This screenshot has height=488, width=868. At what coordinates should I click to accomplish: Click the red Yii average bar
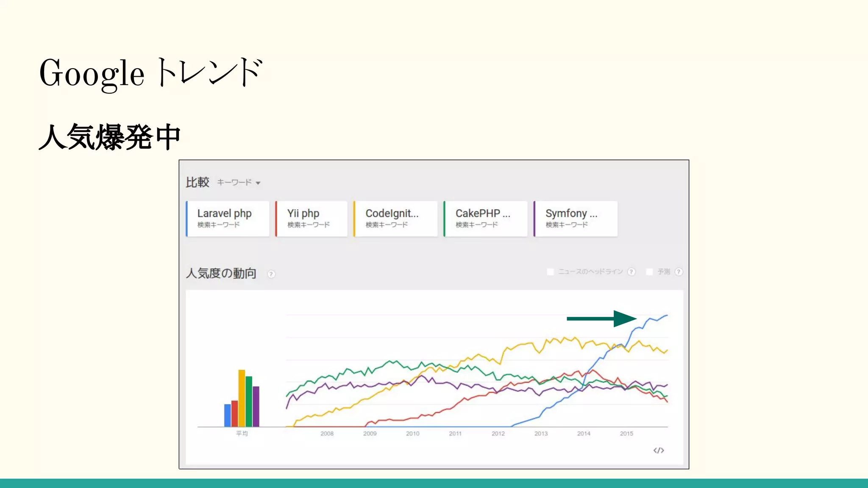click(234, 413)
